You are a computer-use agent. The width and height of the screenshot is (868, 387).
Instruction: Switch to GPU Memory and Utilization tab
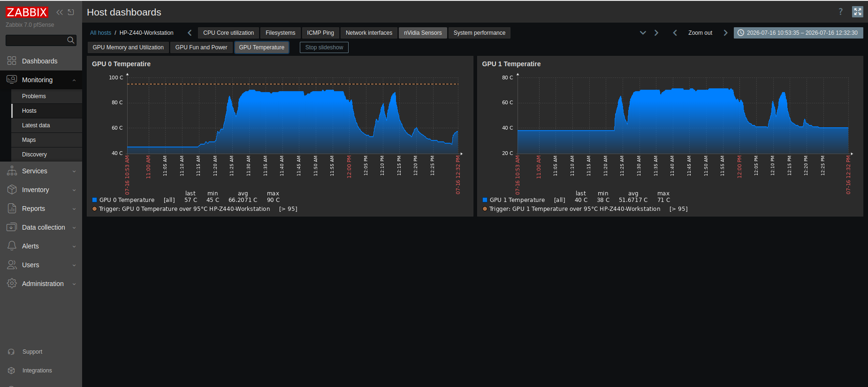(x=128, y=47)
